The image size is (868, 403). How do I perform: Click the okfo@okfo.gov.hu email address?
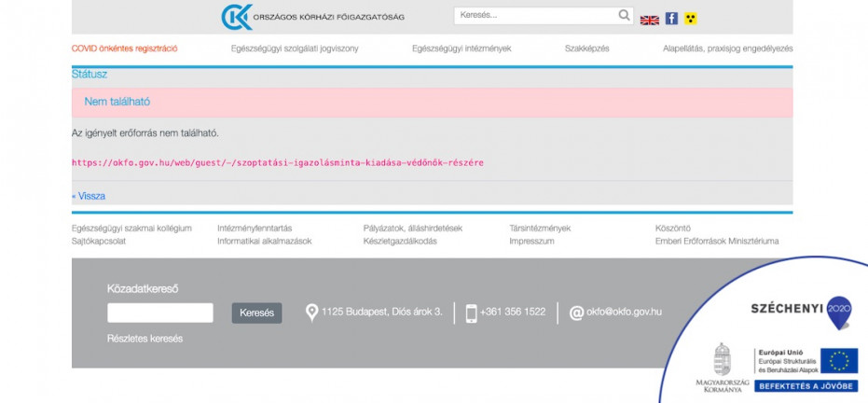[x=624, y=313]
